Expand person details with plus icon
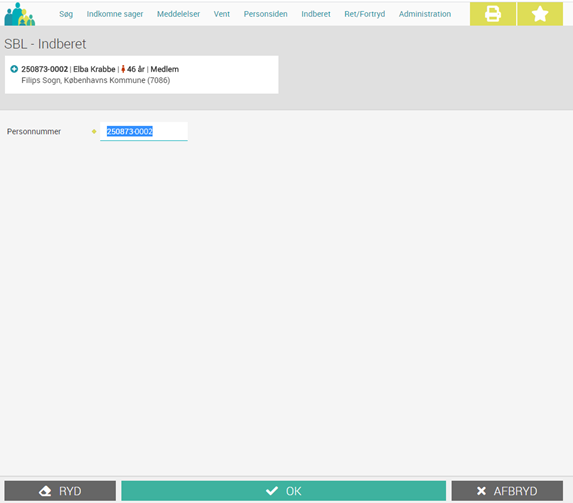573x503 pixels. click(14, 69)
